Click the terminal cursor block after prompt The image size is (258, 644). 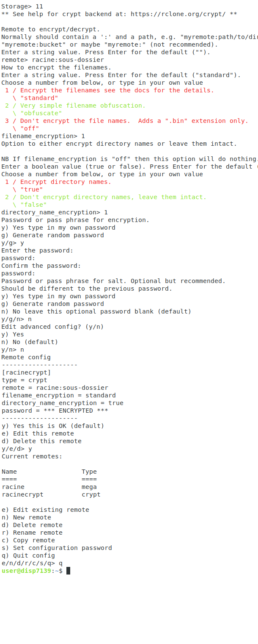(68, 571)
